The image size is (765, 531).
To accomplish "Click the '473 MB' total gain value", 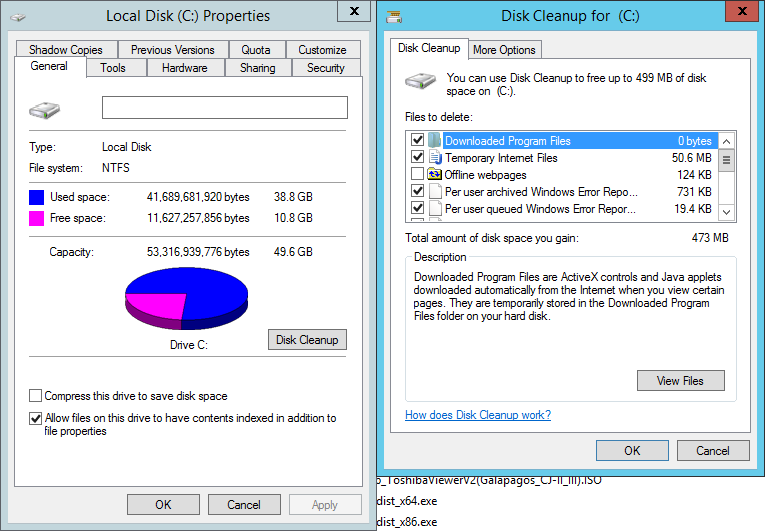I will pos(710,238).
